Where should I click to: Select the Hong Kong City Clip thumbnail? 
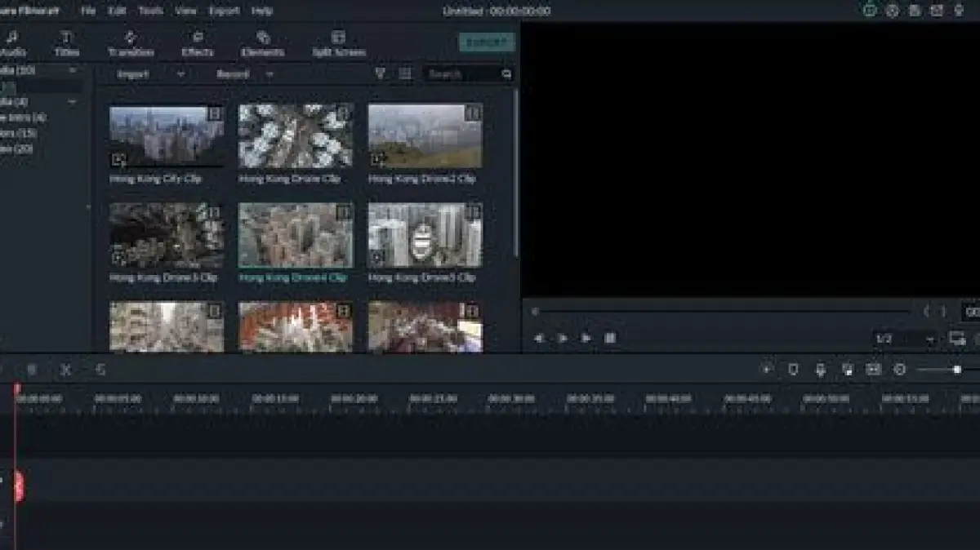(167, 136)
